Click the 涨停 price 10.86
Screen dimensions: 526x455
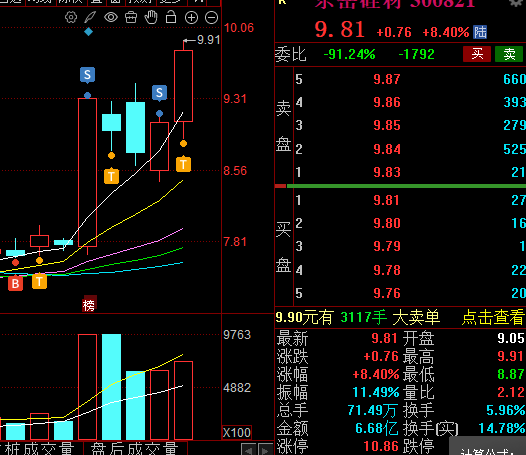click(381, 447)
